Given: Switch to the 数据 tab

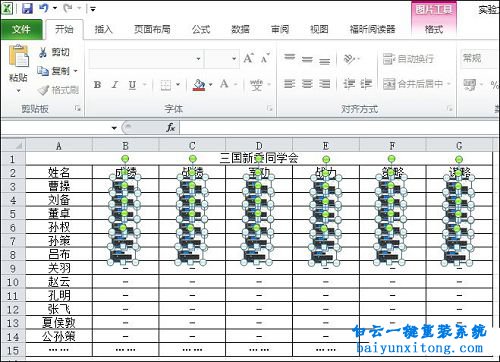Looking at the screenshot, I should 240,29.
